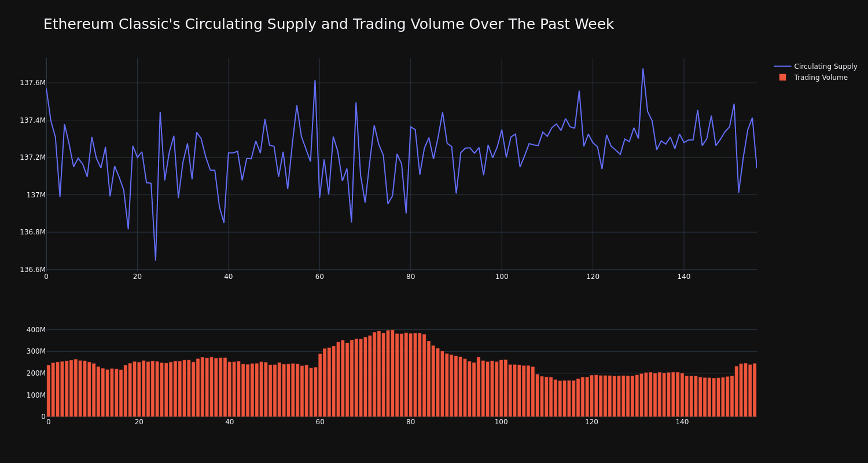This screenshot has width=868, height=463.
Task: Click the 400M volume axis label
Action: click(x=36, y=330)
